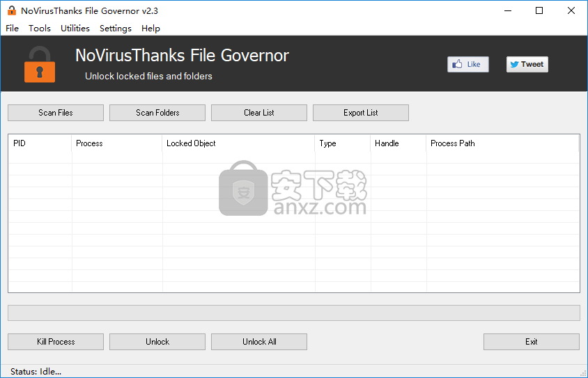The image size is (588, 378).
Task: Click the title bar padlock app icon
Action: [x=12, y=10]
